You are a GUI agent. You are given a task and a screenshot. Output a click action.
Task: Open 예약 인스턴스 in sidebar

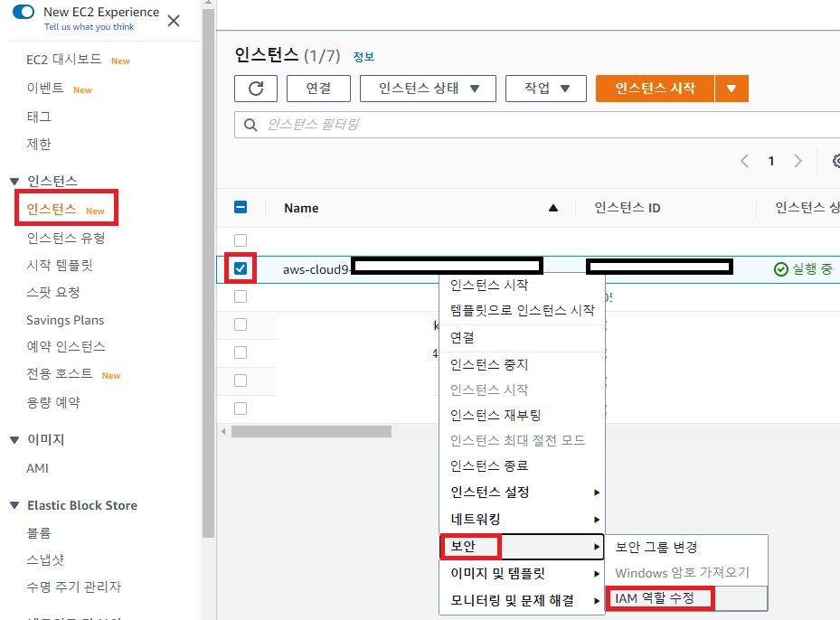(66, 346)
